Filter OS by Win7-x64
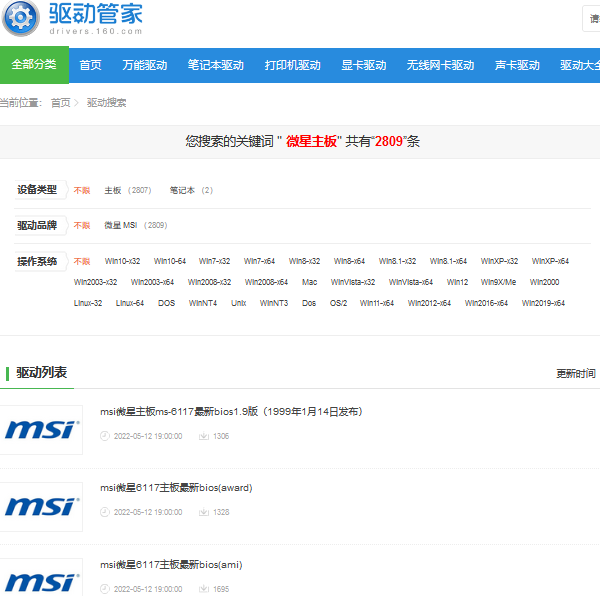 [259, 261]
